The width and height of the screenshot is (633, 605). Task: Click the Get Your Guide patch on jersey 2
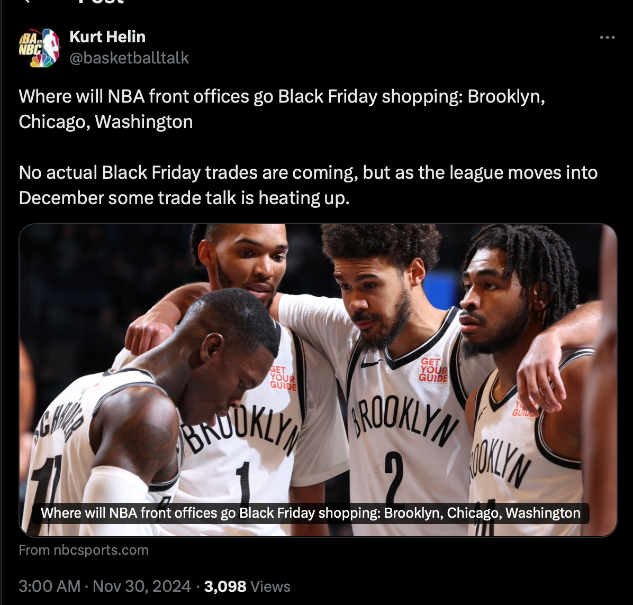click(433, 370)
